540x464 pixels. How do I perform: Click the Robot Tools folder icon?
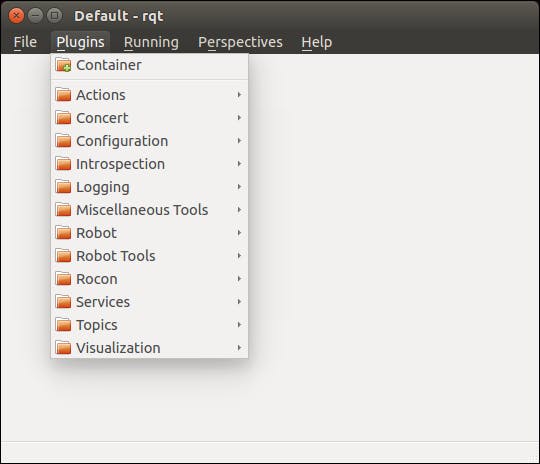coord(63,256)
